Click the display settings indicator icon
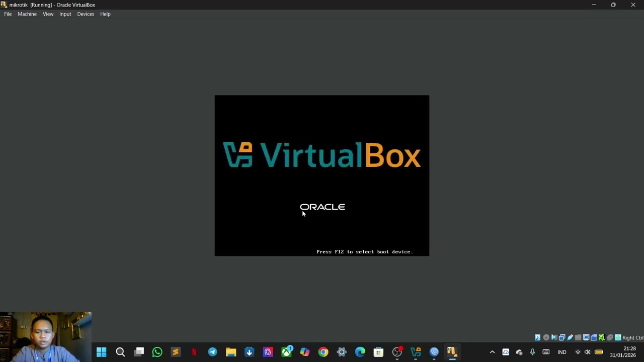 (586, 337)
